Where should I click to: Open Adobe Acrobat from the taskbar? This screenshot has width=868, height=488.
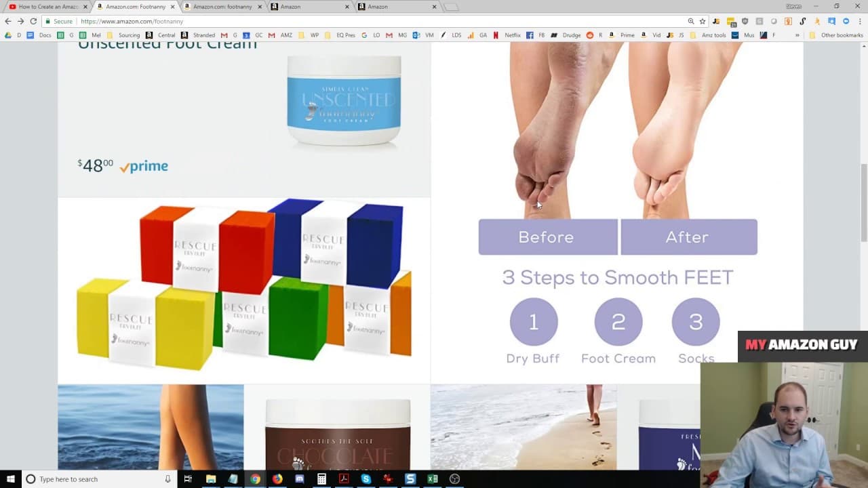tap(344, 479)
